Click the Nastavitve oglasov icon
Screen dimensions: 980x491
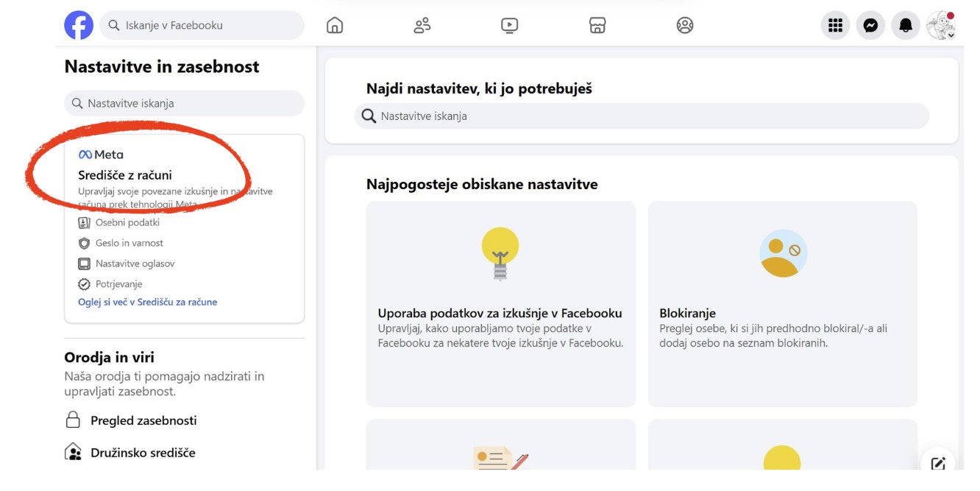(x=84, y=264)
